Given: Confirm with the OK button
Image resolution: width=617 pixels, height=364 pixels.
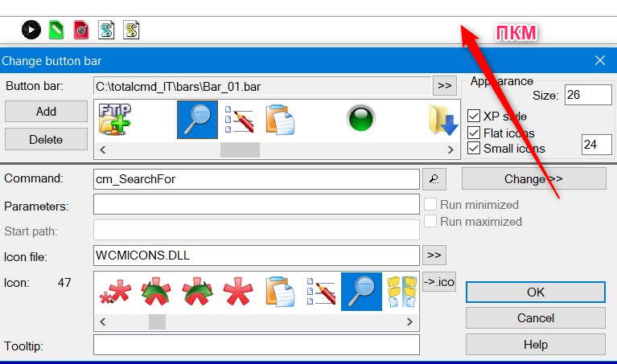Looking at the screenshot, I should tap(536, 292).
